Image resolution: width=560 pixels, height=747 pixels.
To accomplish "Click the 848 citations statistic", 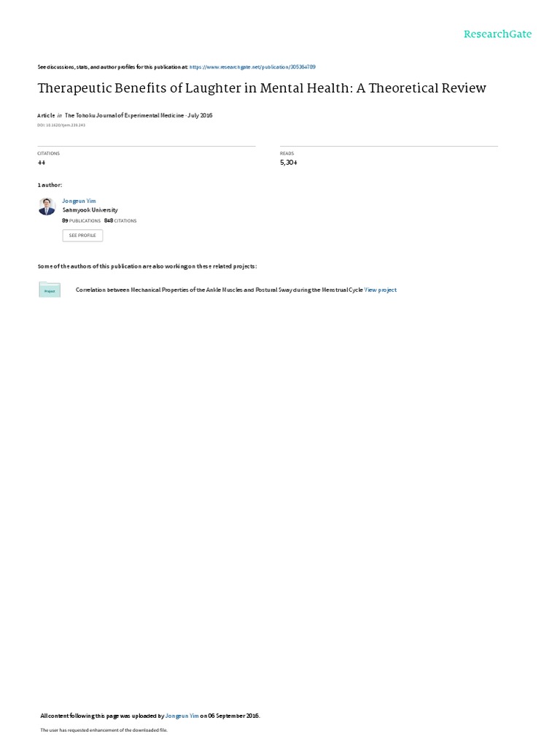I will tap(120, 220).
